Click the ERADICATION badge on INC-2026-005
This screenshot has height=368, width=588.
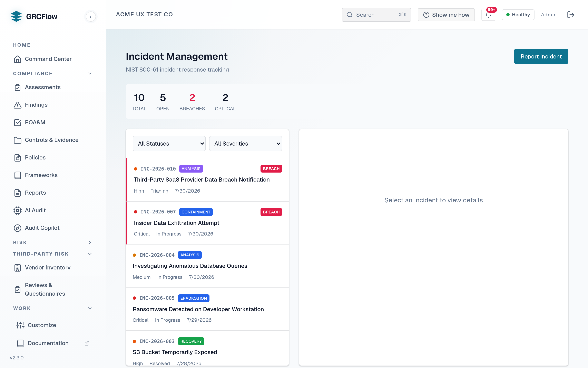(x=193, y=298)
